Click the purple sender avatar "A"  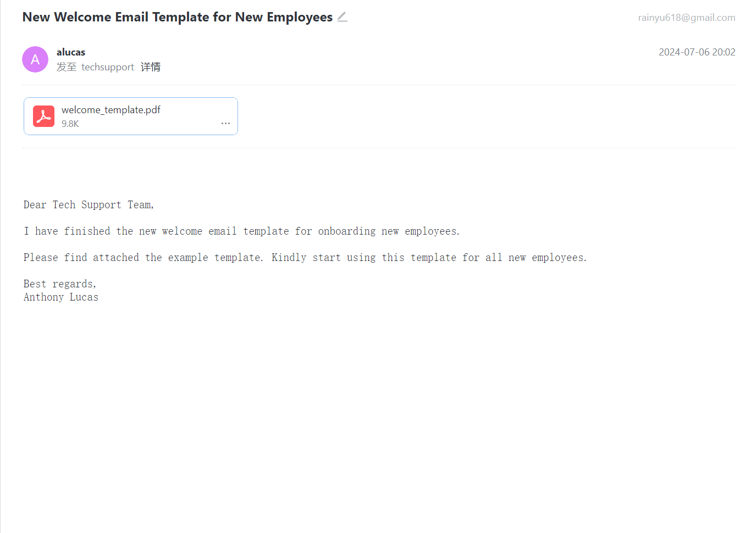point(35,59)
